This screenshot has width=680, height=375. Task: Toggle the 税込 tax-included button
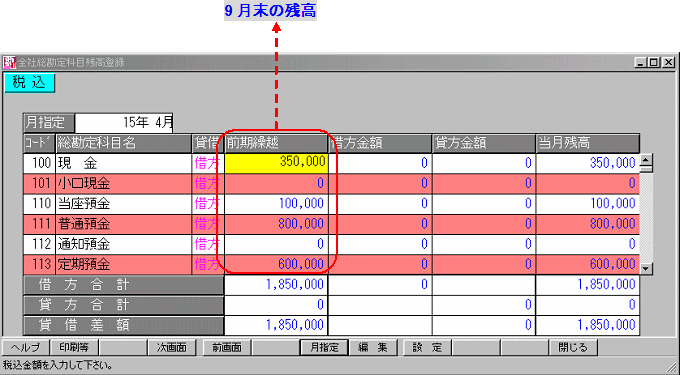coord(29,83)
